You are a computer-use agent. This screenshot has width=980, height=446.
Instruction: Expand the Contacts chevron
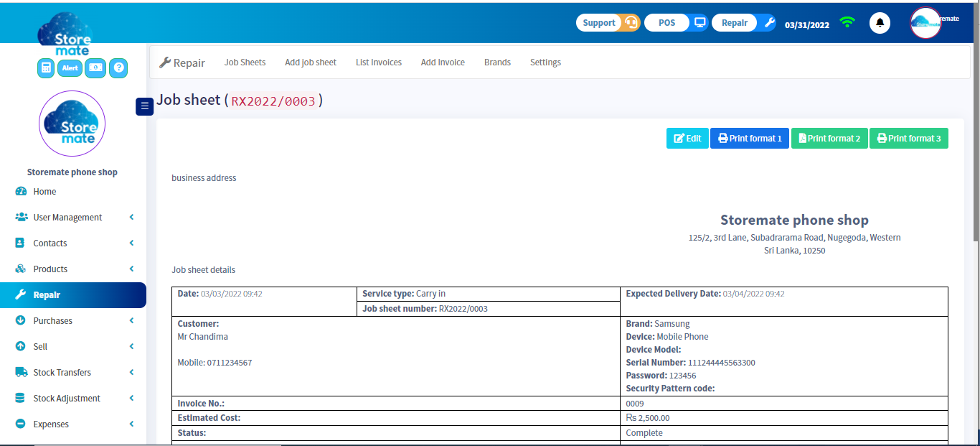click(131, 243)
